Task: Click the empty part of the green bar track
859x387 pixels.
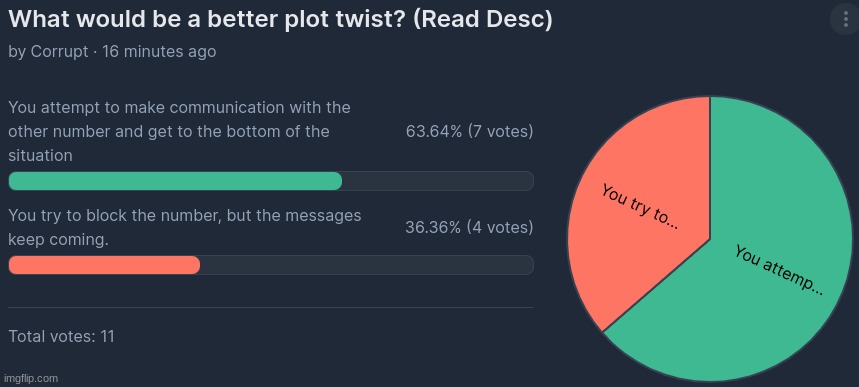Action: click(x=438, y=181)
